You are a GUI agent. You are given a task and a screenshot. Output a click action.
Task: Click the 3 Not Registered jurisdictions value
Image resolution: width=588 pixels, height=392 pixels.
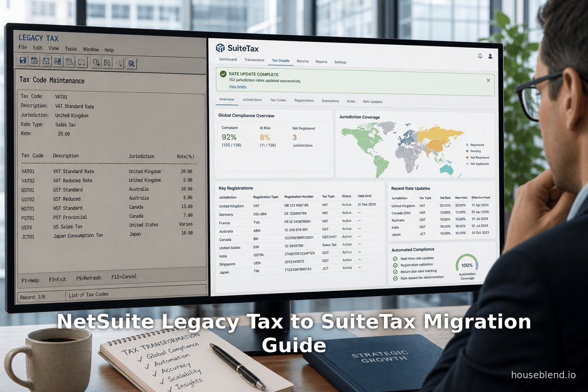295,137
